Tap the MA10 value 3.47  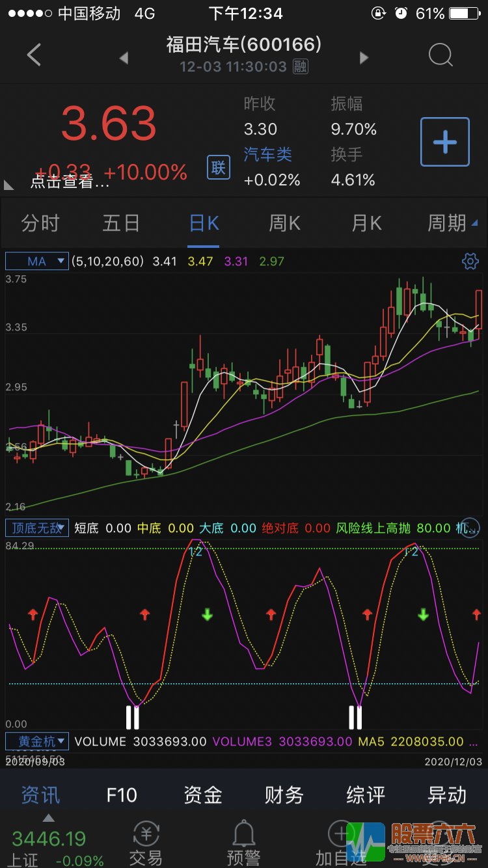pyautogui.click(x=200, y=262)
